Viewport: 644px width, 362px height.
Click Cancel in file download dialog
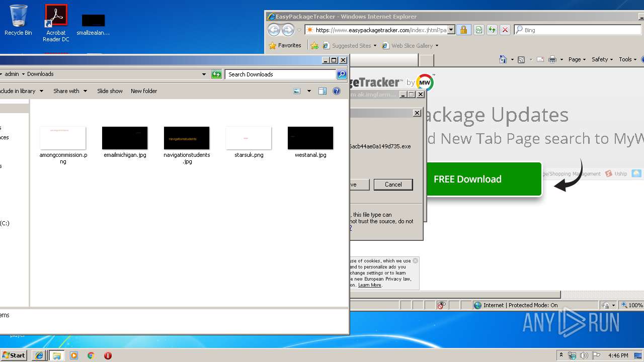[x=393, y=185]
